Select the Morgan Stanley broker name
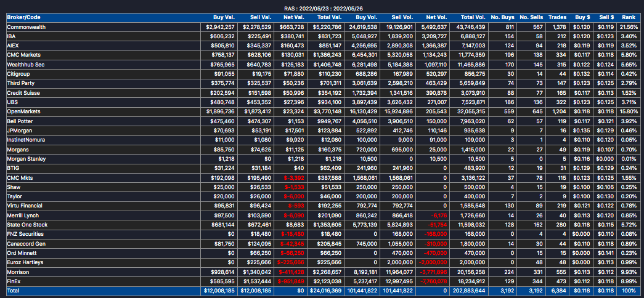Viewport: 644px width, 298px height. point(26,159)
